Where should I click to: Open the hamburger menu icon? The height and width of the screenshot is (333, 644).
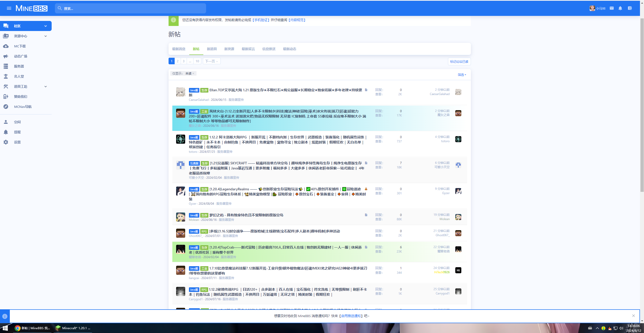pyautogui.click(x=9, y=8)
